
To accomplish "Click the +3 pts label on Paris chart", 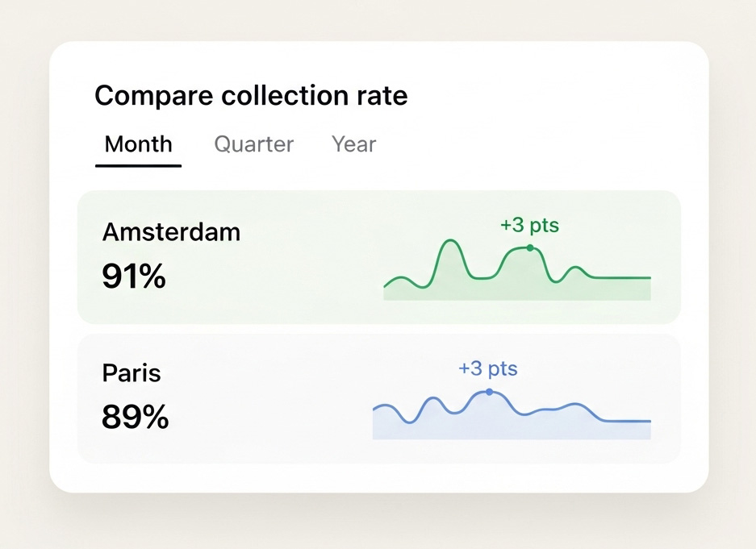I will coord(487,368).
